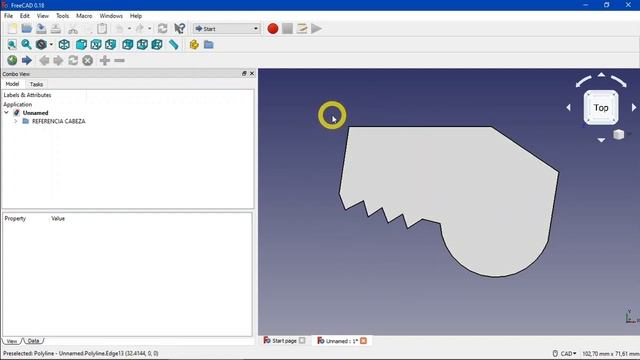Open the Start workbench dropdown
Image resolution: width=640 pixels, height=360 pixels.
point(227,29)
